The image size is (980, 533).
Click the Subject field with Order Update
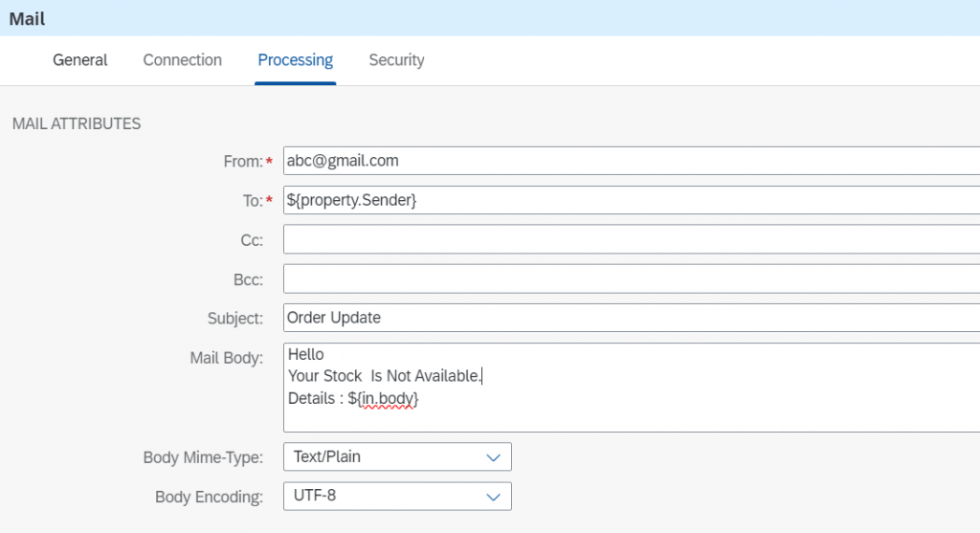pyautogui.click(x=632, y=318)
